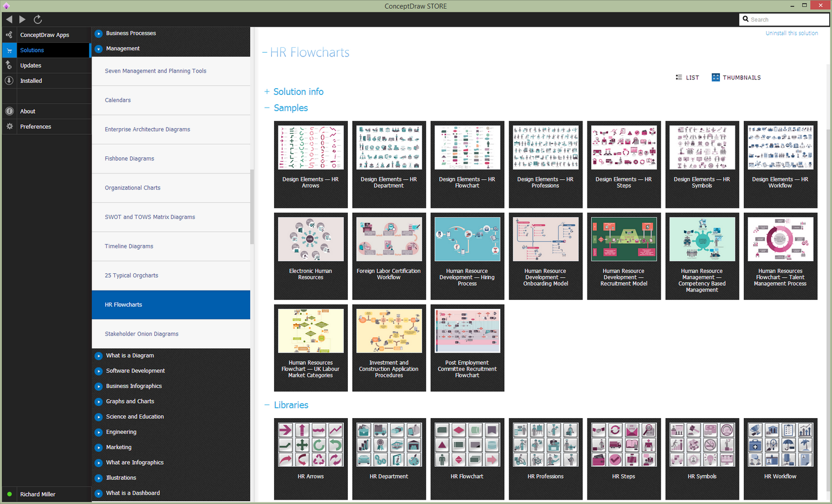The height and width of the screenshot is (504, 832).
Task: Open Talent Management Process sample
Action: 780,256
